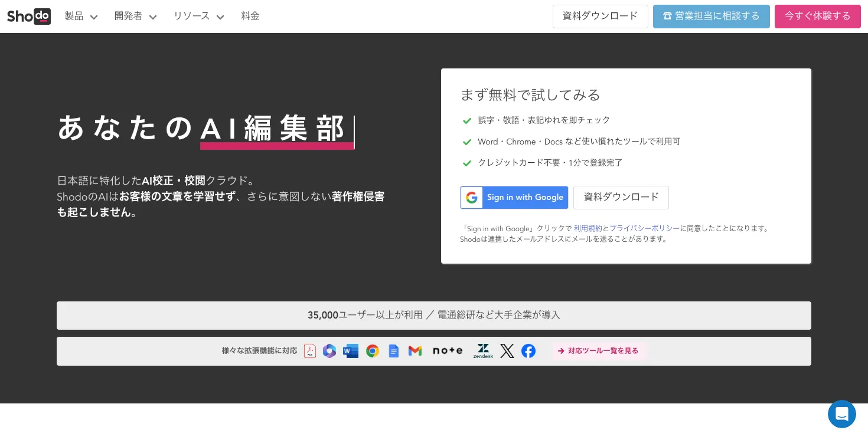Open the 料金 menu item
The height and width of the screenshot is (440, 868).
(250, 16)
